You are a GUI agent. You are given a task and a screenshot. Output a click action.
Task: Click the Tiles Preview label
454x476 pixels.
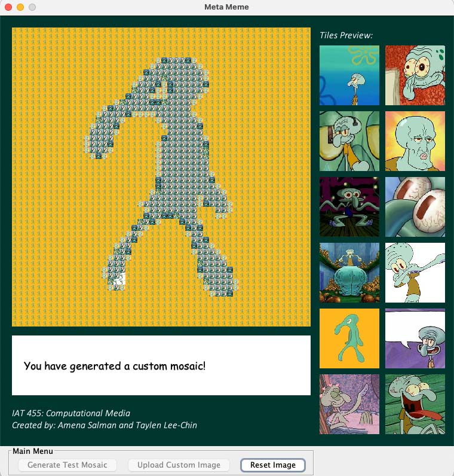pos(346,35)
